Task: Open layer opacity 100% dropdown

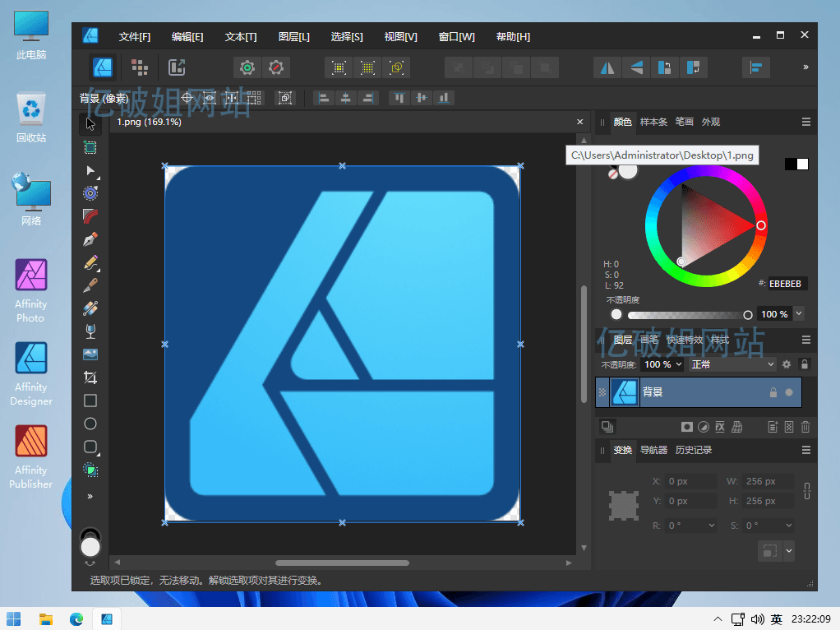Action: (x=679, y=364)
